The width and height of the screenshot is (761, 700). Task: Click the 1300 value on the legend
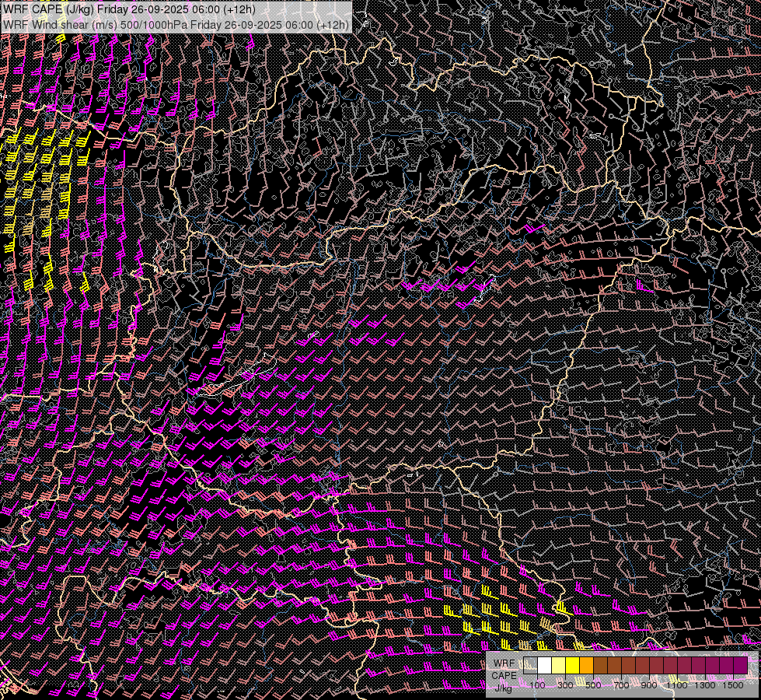(x=705, y=685)
